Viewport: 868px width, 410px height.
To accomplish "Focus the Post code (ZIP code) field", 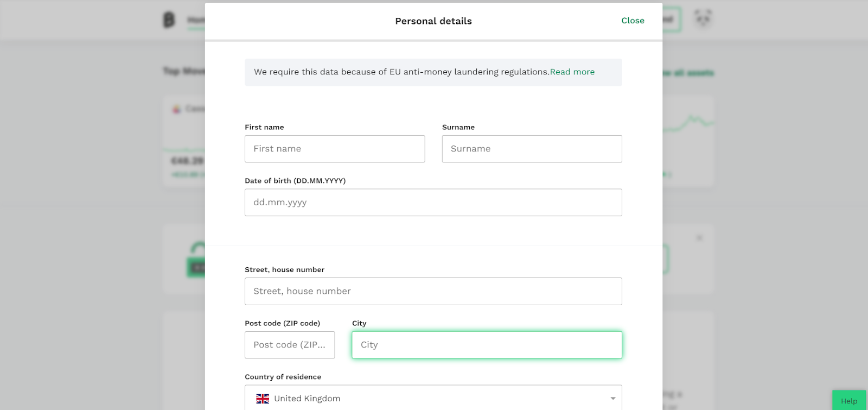I will tap(290, 345).
